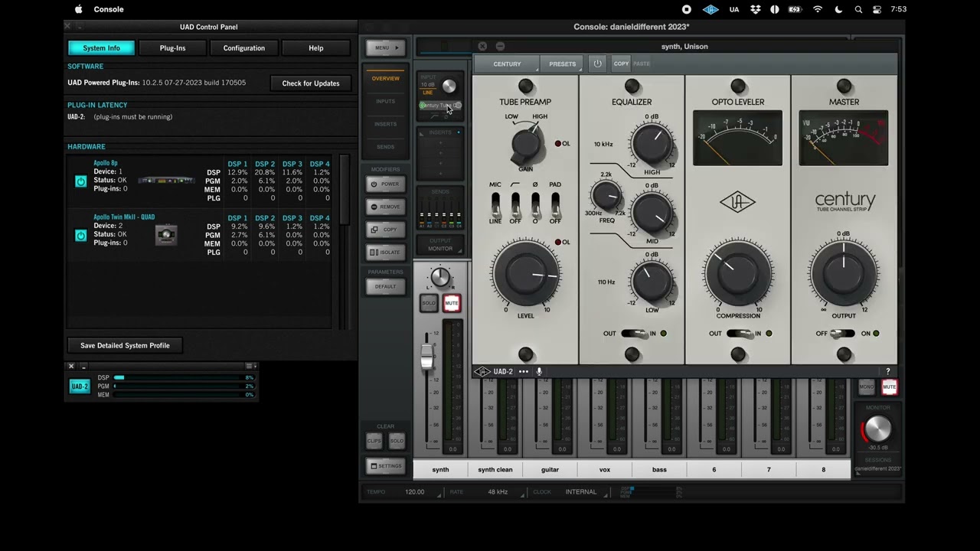Click the Compression knob
Viewport: 980px width, 551px height.
coord(738,273)
